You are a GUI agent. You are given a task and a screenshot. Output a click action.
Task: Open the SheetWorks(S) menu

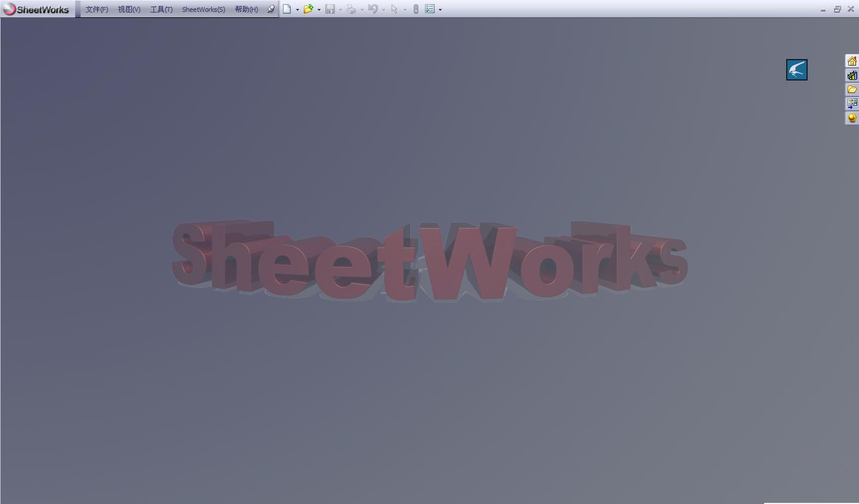tap(203, 9)
